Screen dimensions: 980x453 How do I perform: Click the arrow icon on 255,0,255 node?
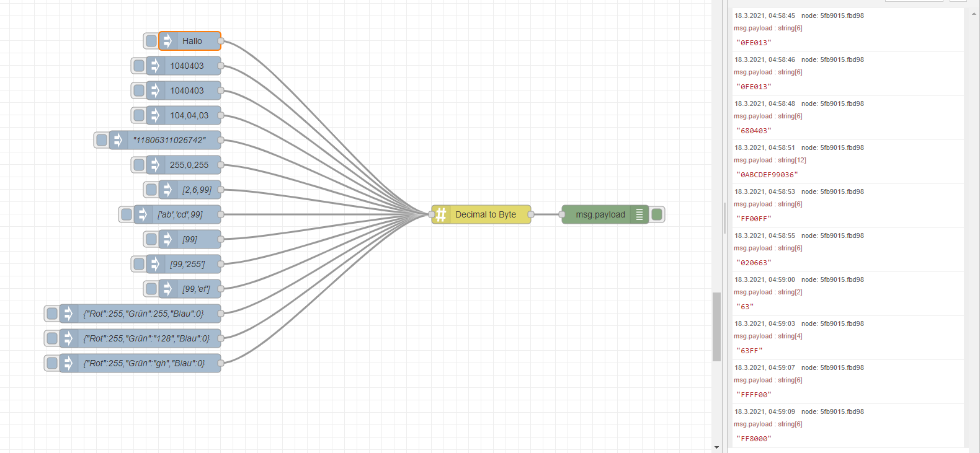coord(155,165)
